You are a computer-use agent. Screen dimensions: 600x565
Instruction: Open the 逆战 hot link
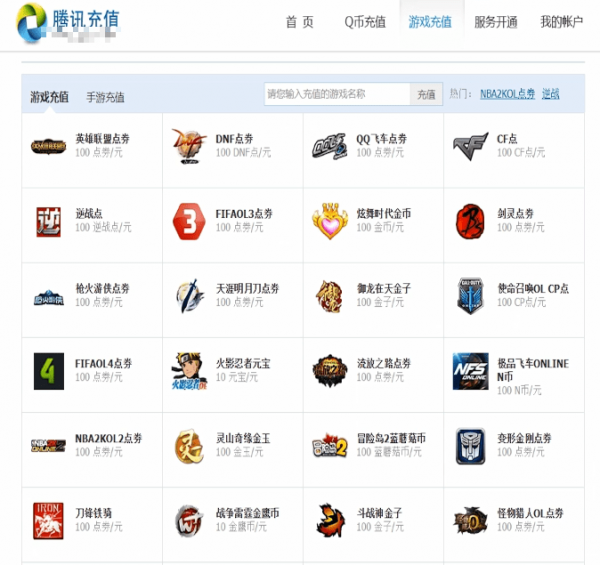[x=551, y=94]
